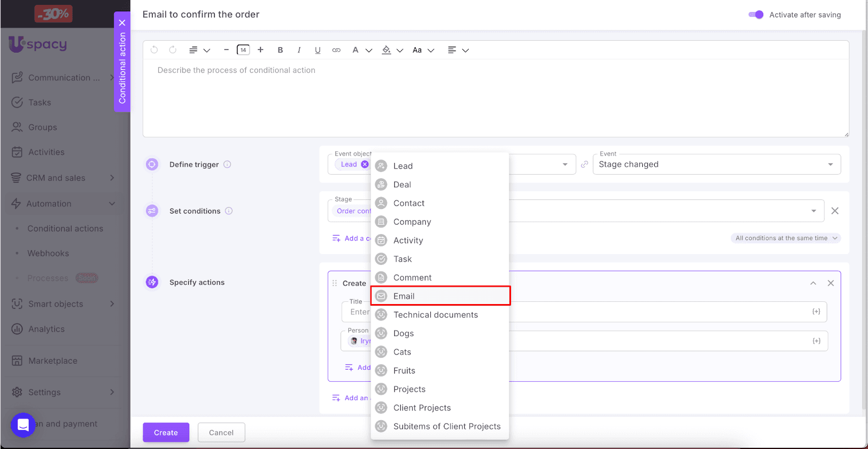Click the Create button
This screenshot has width=868, height=449.
166,433
